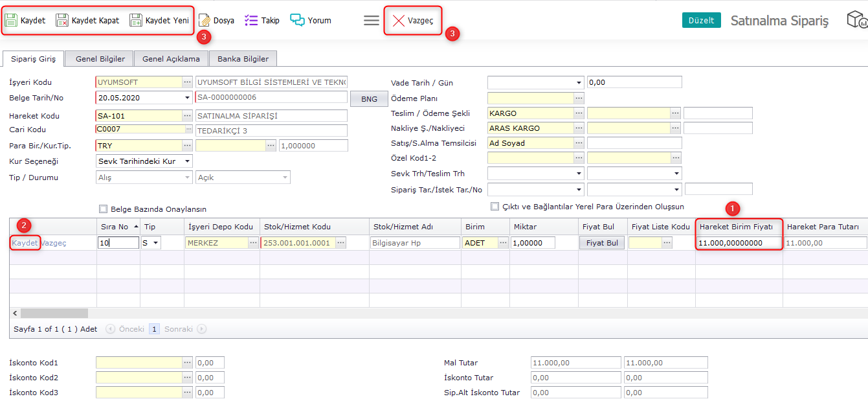Go to the Önceki page arrow
This screenshot has width=868, height=401.
(x=110, y=329)
